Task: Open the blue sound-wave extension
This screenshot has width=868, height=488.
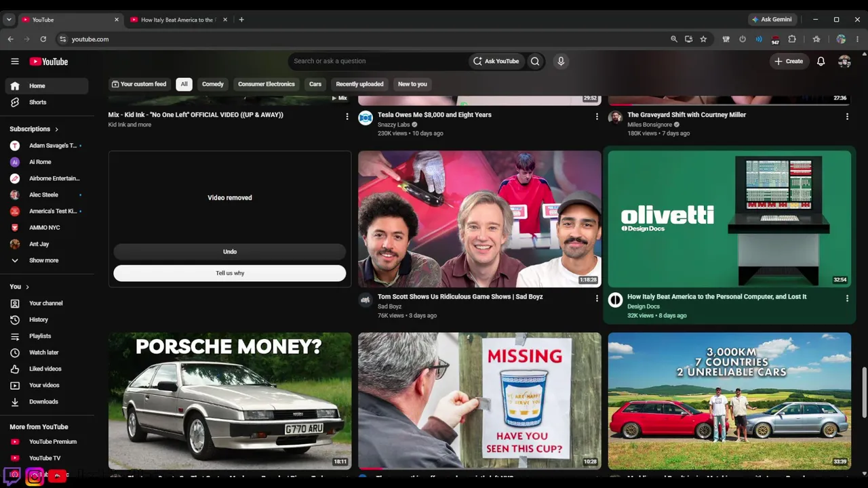Action: [x=759, y=39]
